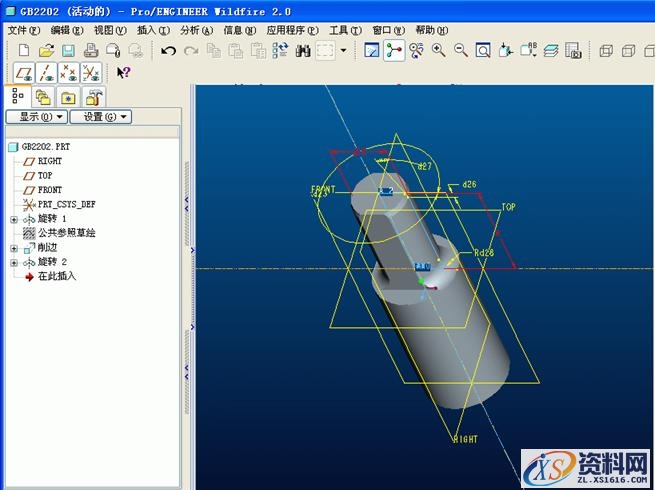Select PRT_CSYS_DEF in the model tree

click(x=66, y=204)
